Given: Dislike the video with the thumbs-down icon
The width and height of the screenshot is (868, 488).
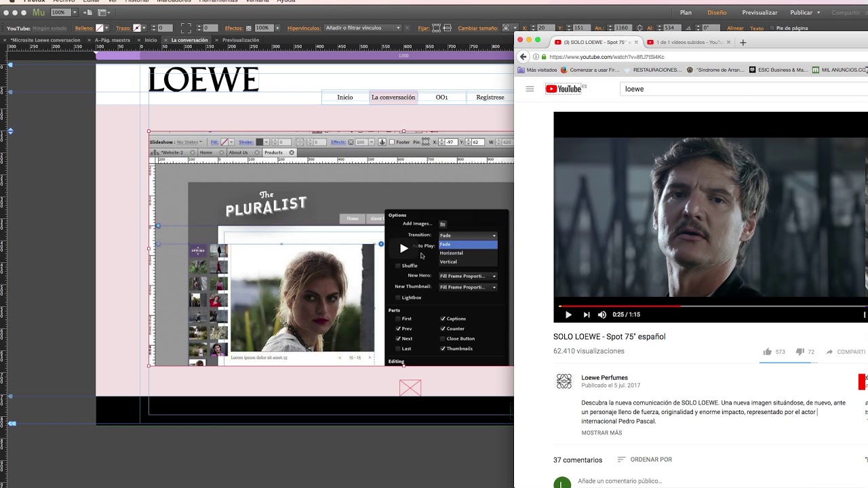Looking at the screenshot, I should pos(800,352).
